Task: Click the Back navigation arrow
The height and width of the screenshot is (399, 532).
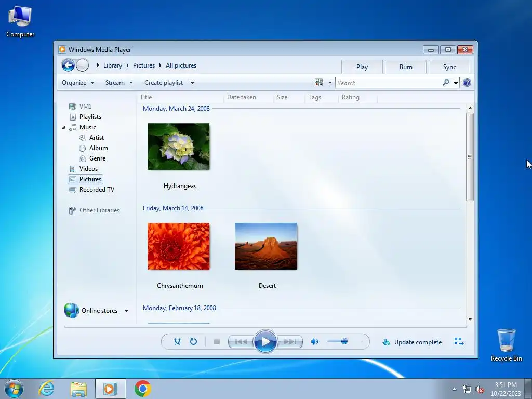Action: pyautogui.click(x=68, y=65)
